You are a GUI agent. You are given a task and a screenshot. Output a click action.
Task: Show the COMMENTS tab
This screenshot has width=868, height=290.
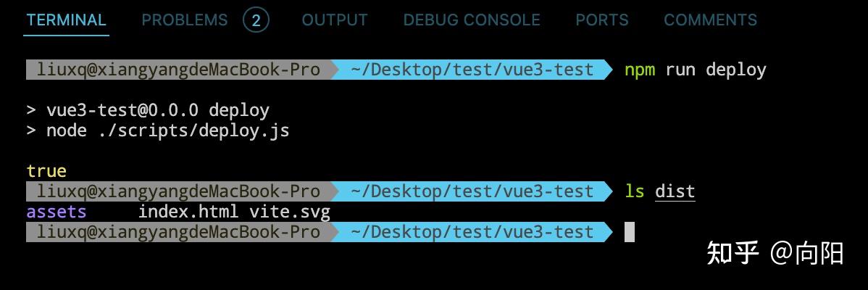point(710,20)
